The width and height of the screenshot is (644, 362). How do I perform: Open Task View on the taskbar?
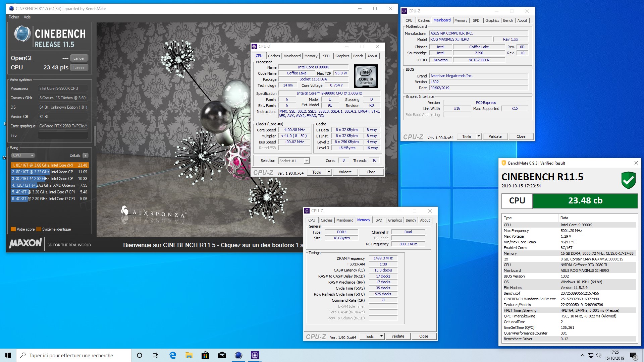pyautogui.click(x=156, y=355)
